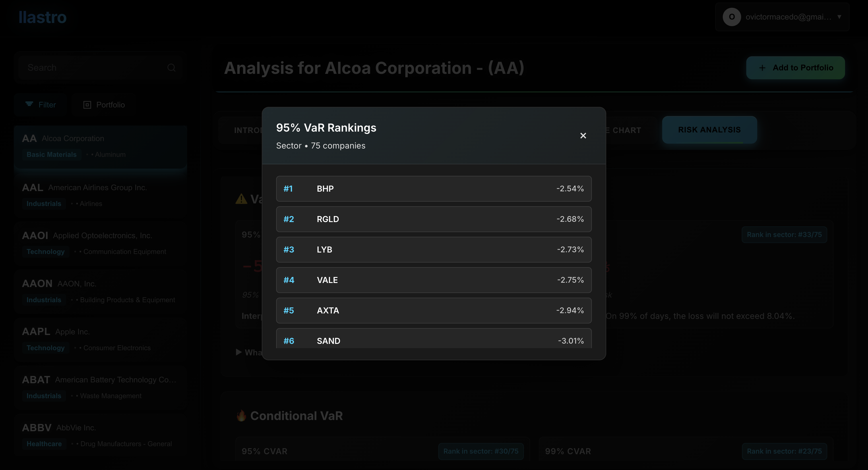Image resolution: width=868 pixels, height=470 pixels.
Task: Select the #1 BHP ranking row
Action: click(x=434, y=189)
